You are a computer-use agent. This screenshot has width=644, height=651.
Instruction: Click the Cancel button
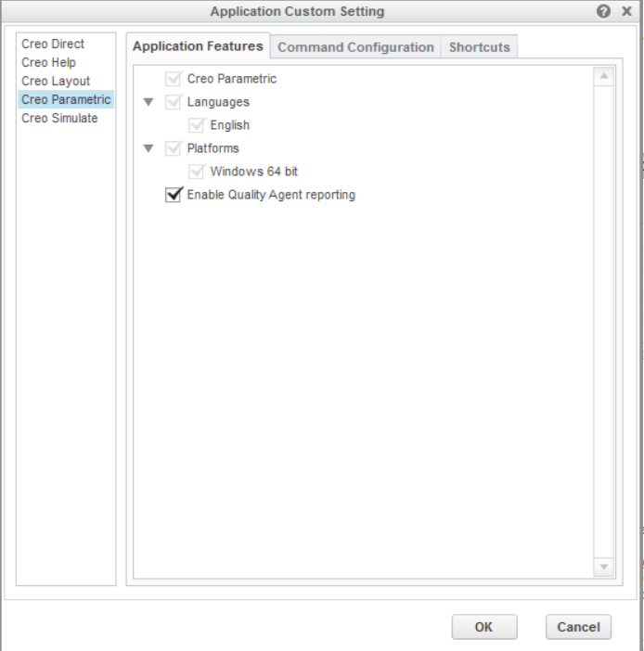click(x=578, y=627)
